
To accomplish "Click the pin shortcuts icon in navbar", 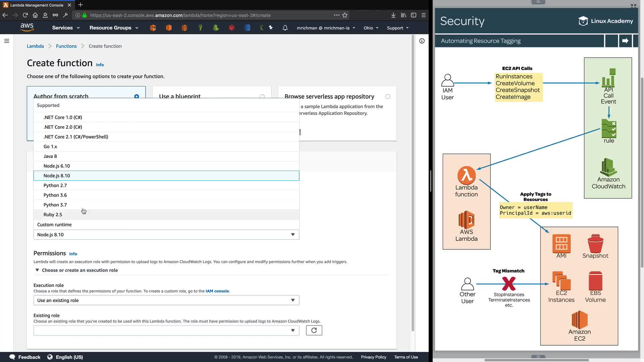I will coord(271,28).
